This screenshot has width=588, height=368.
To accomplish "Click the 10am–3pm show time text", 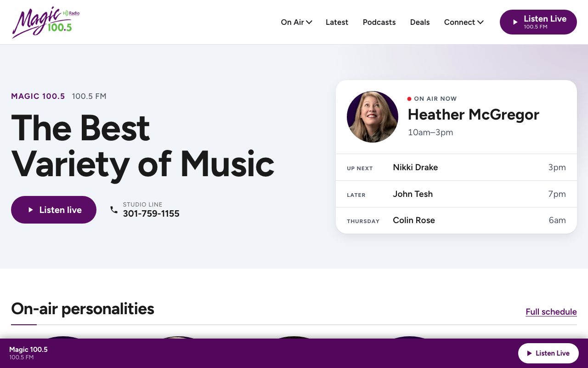I will click(x=430, y=132).
